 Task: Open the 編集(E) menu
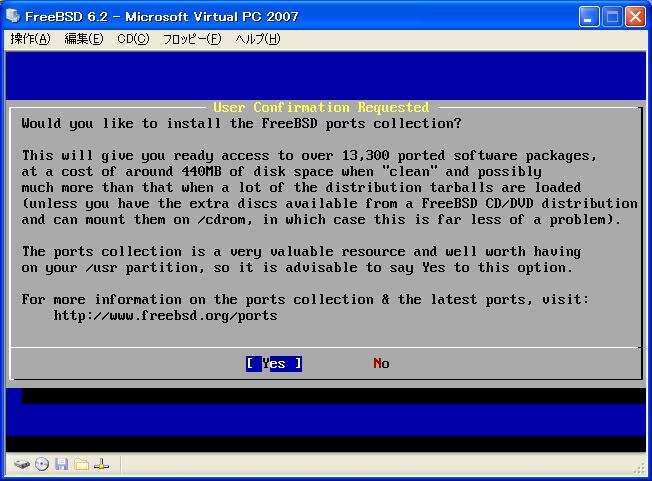point(84,39)
